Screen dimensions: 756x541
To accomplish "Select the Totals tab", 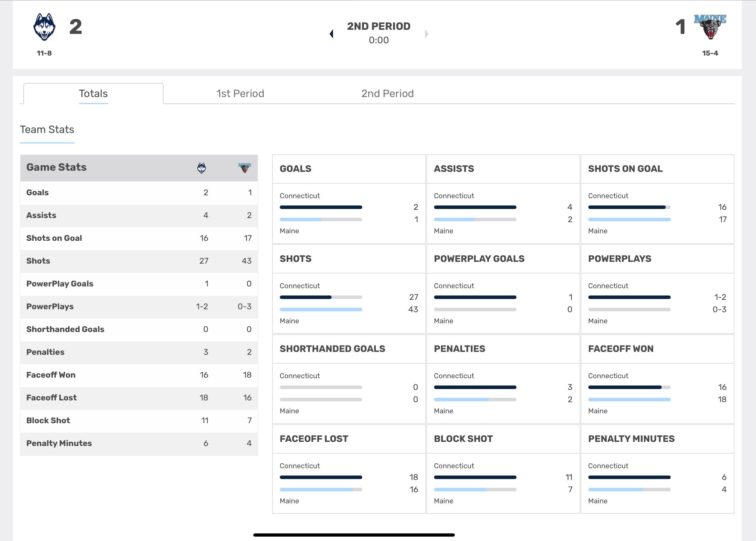I will point(93,94).
